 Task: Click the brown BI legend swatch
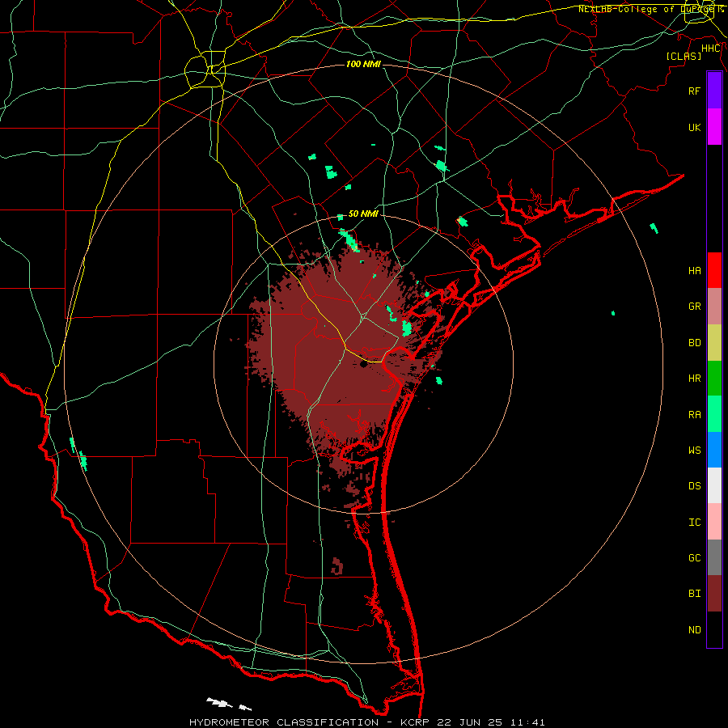[714, 594]
